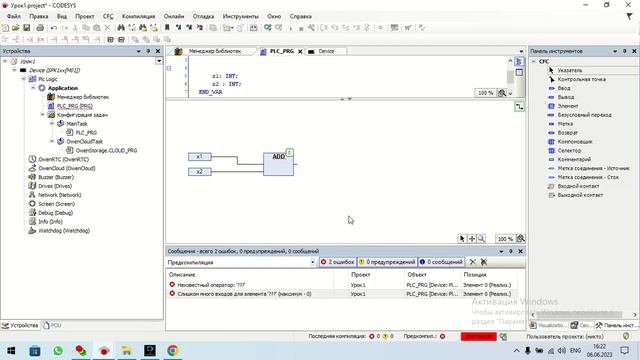Pin the Панель инструментов panel
640x360 pixels.
624,51
